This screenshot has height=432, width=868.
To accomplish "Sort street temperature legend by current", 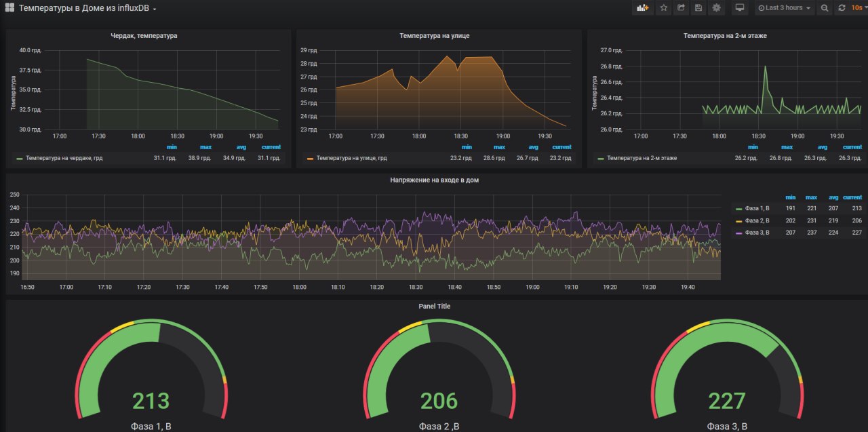I will 562,147.
